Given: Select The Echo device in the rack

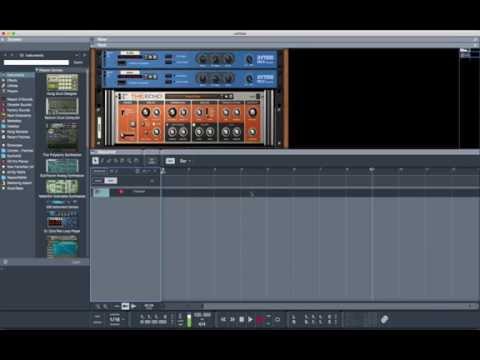Looking at the screenshot, I should pyautogui.click(x=189, y=118).
